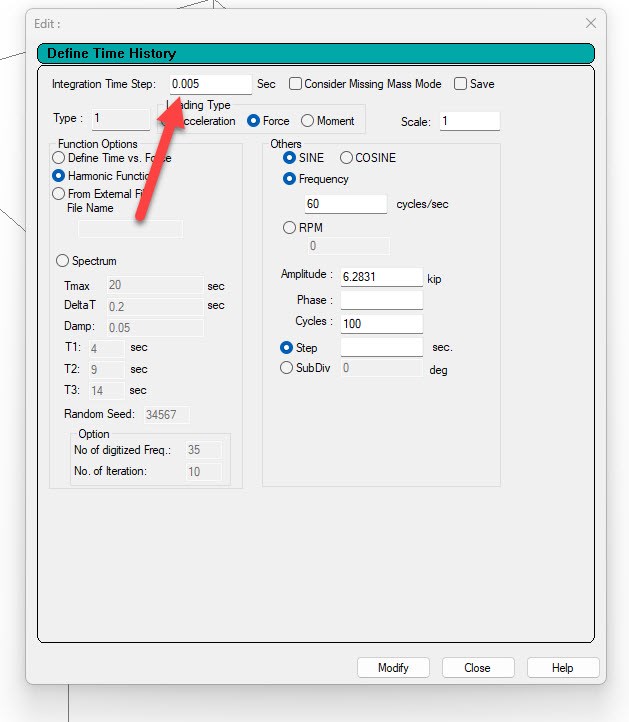
Task: Click the DeltaT field
Action: point(155,307)
